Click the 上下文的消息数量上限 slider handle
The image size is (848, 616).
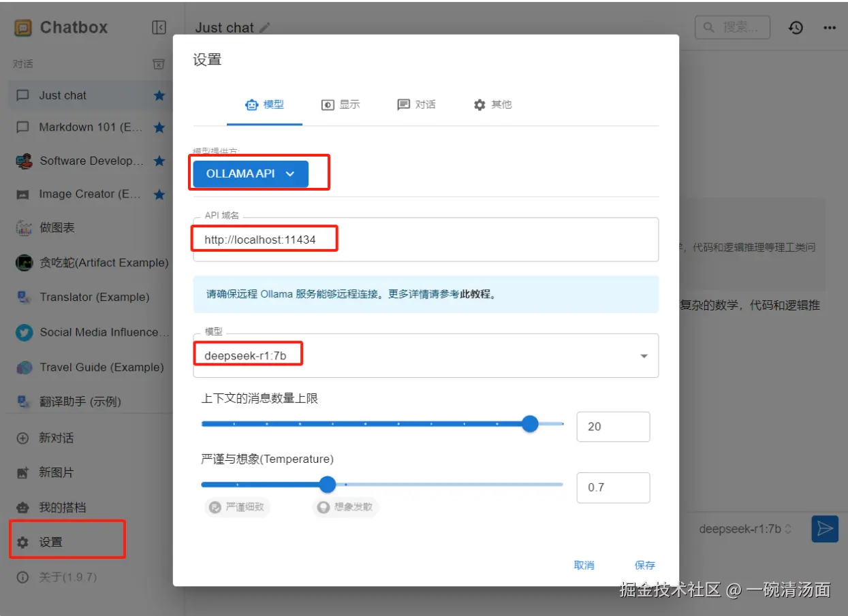pyautogui.click(x=530, y=424)
